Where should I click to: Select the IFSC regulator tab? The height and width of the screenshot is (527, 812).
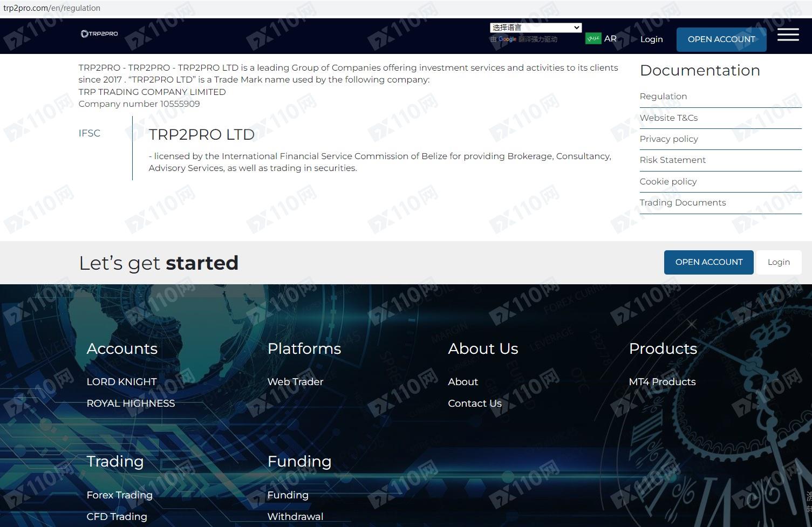point(90,133)
